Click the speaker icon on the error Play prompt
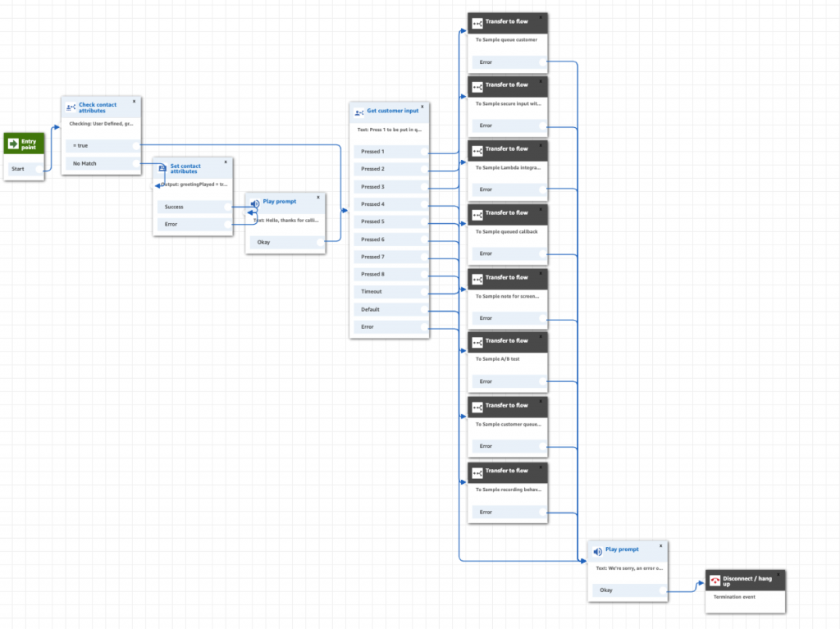Screen dimensions: 840x629 (598, 551)
